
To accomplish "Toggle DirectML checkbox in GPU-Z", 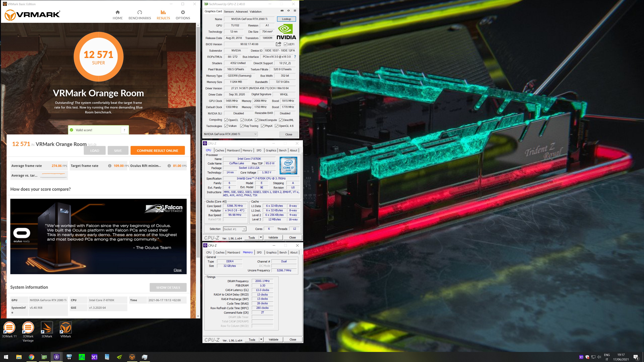I will (281, 120).
